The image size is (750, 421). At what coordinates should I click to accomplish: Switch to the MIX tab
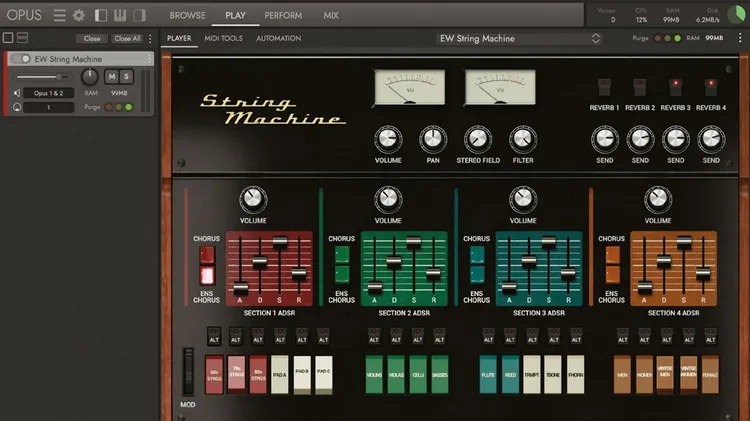tap(331, 15)
